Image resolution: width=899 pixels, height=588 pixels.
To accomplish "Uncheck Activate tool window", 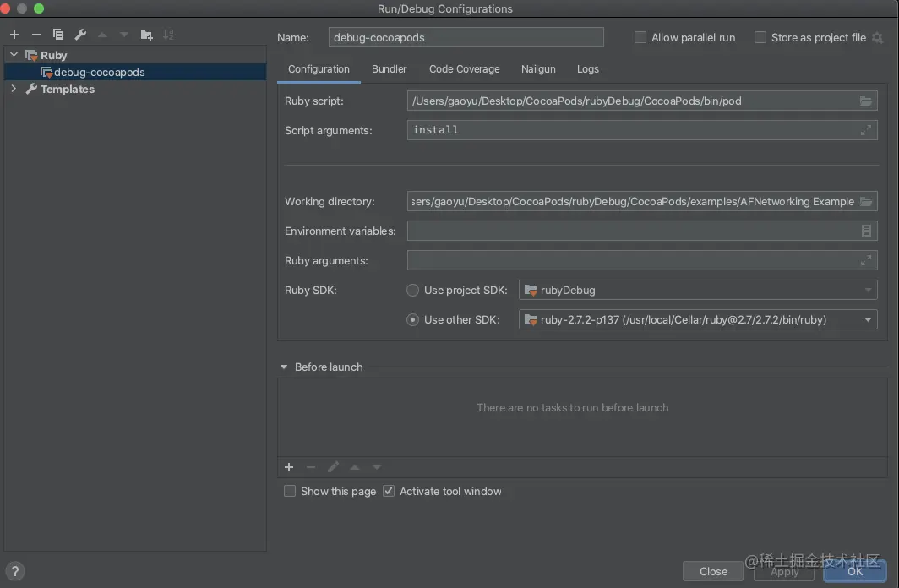I will tap(389, 491).
